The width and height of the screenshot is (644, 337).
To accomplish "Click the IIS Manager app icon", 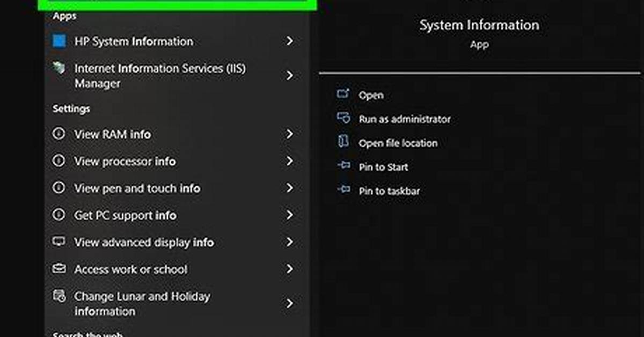I will (x=59, y=69).
